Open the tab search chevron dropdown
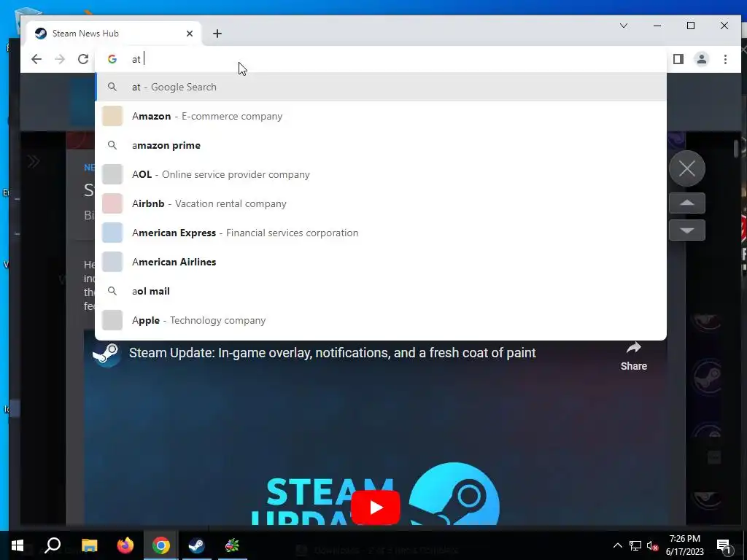 tap(623, 26)
